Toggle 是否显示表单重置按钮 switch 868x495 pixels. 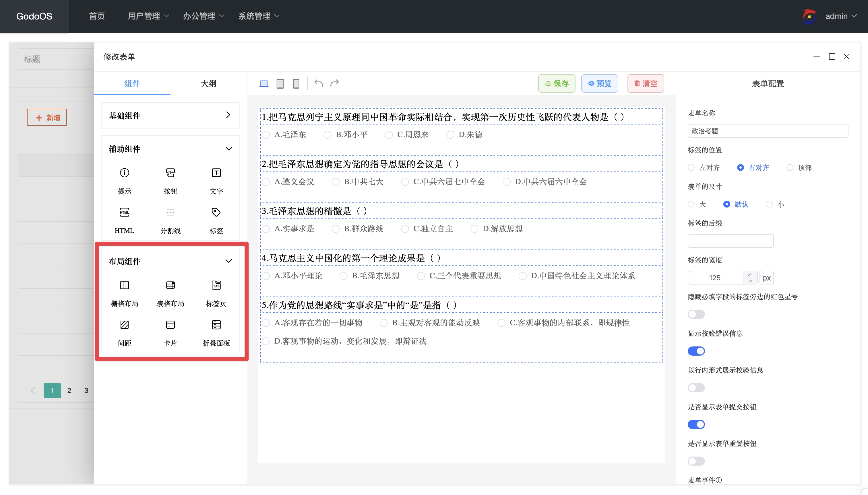[x=696, y=461]
